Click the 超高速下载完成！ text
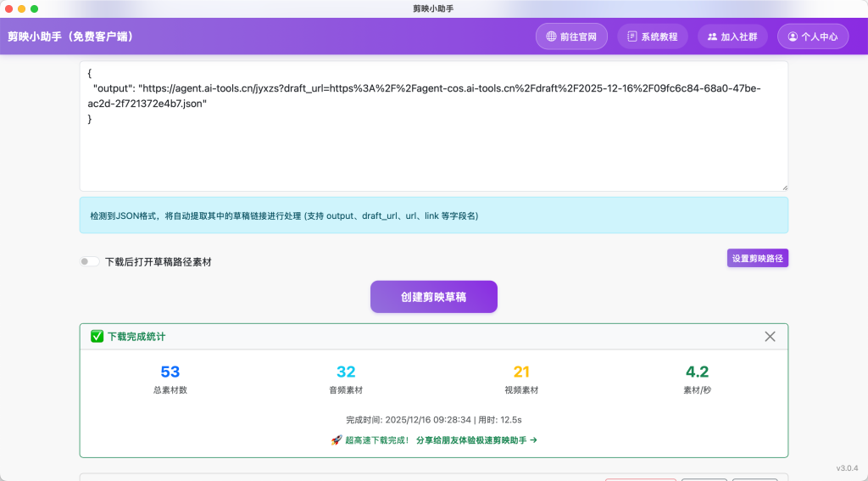Image resolution: width=868 pixels, height=481 pixels. click(377, 440)
